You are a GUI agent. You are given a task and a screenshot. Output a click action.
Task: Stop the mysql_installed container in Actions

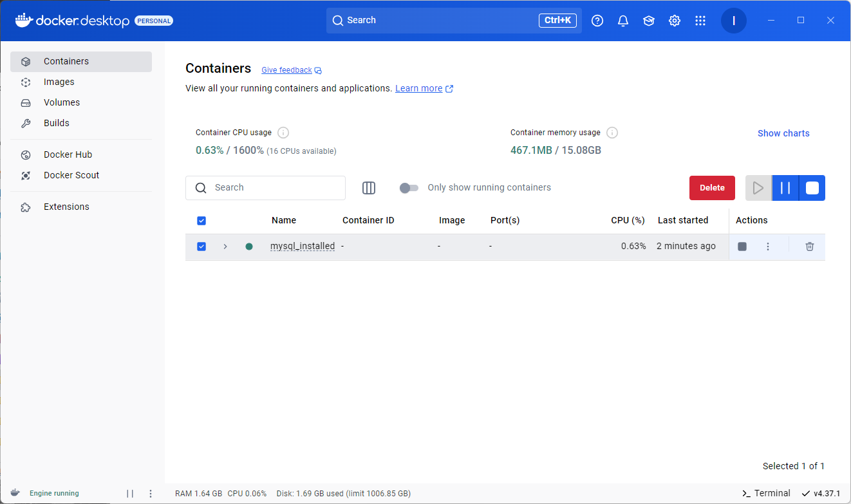pyautogui.click(x=742, y=247)
